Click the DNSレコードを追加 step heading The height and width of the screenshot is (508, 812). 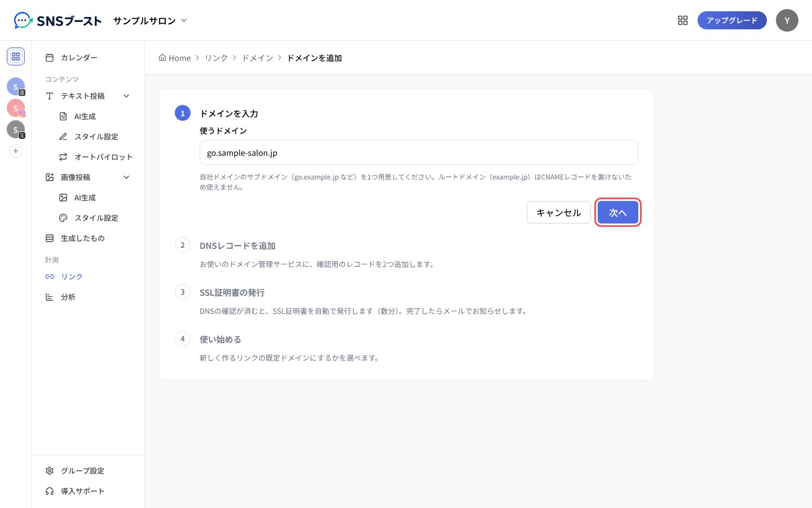(x=237, y=246)
